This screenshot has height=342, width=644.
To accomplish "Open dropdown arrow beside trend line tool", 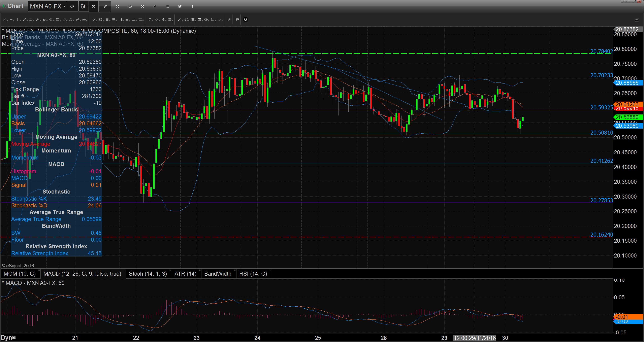I will point(7,21).
